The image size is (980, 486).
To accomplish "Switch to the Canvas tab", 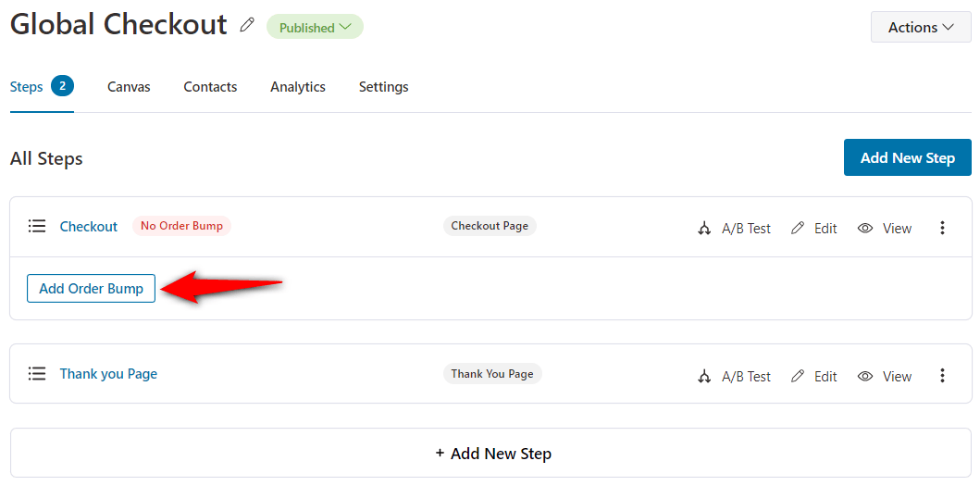I will coord(129,87).
